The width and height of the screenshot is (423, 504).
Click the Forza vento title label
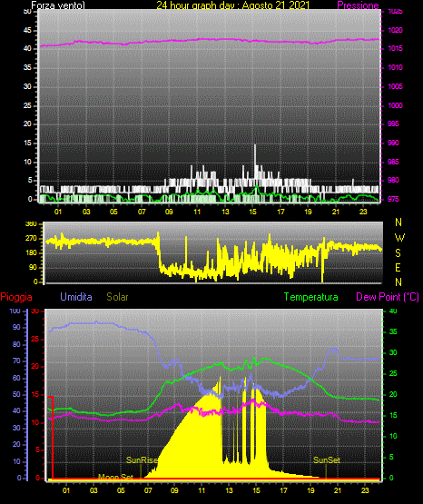58,5
